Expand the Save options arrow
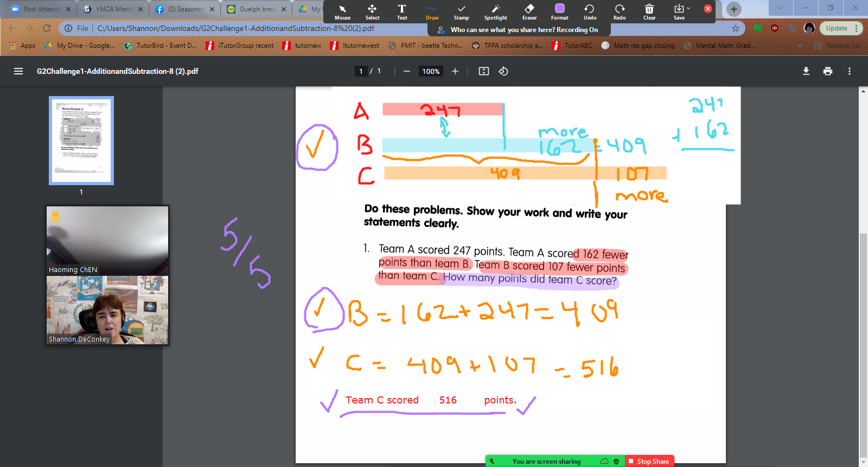This screenshot has width=868, height=467. coord(689,8)
